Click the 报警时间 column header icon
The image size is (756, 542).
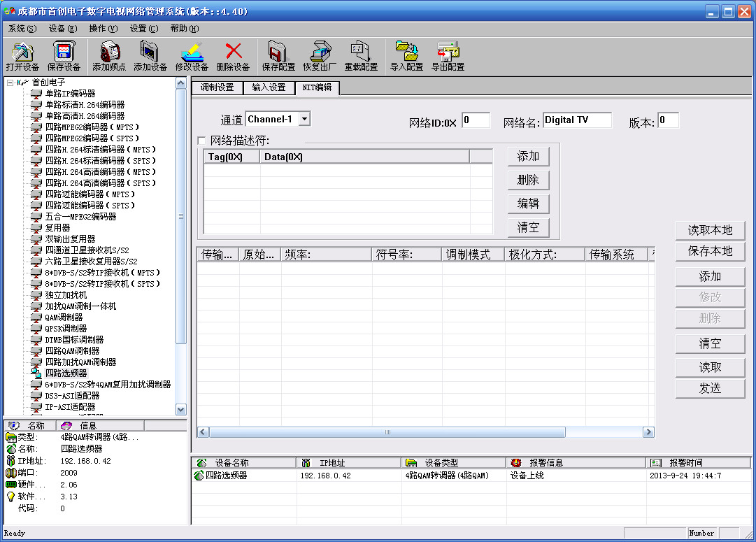click(x=656, y=463)
